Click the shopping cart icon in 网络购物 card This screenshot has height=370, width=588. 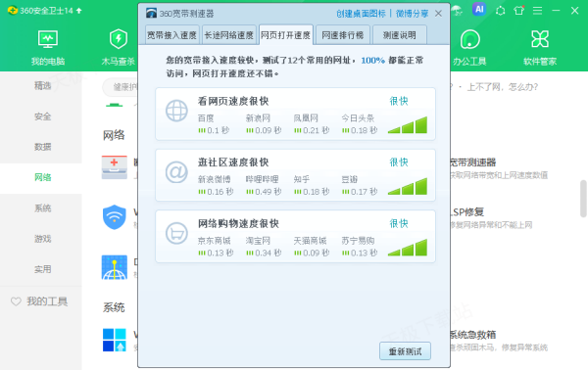click(176, 233)
